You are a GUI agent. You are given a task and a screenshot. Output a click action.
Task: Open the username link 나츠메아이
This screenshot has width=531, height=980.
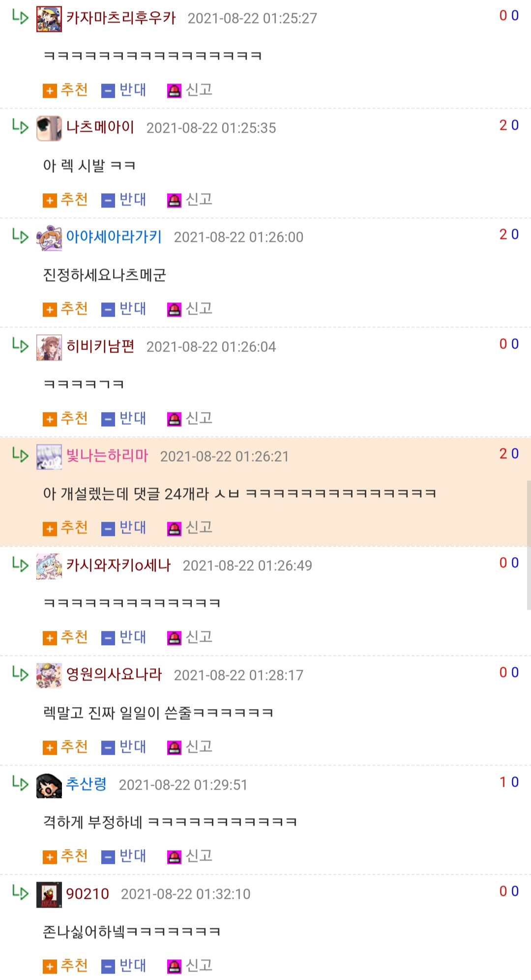[x=100, y=127]
